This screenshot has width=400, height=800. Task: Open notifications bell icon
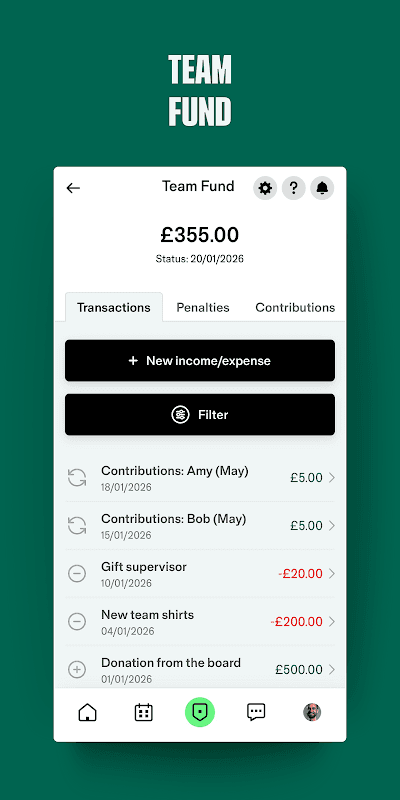pos(322,188)
